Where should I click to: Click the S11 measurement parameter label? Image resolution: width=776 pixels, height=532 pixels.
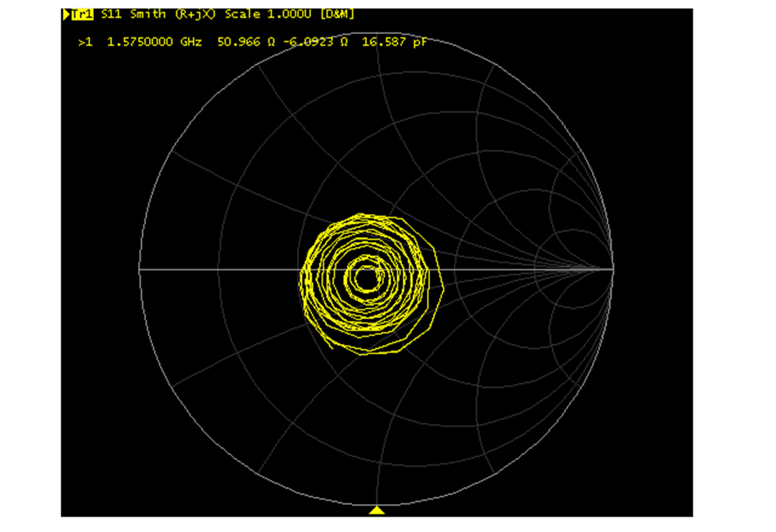[111, 15]
